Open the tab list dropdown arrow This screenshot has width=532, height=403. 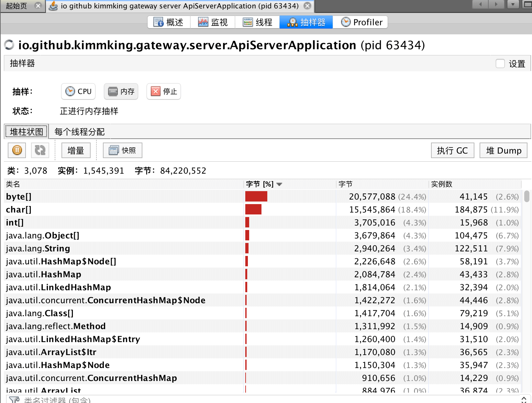click(x=513, y=5)
